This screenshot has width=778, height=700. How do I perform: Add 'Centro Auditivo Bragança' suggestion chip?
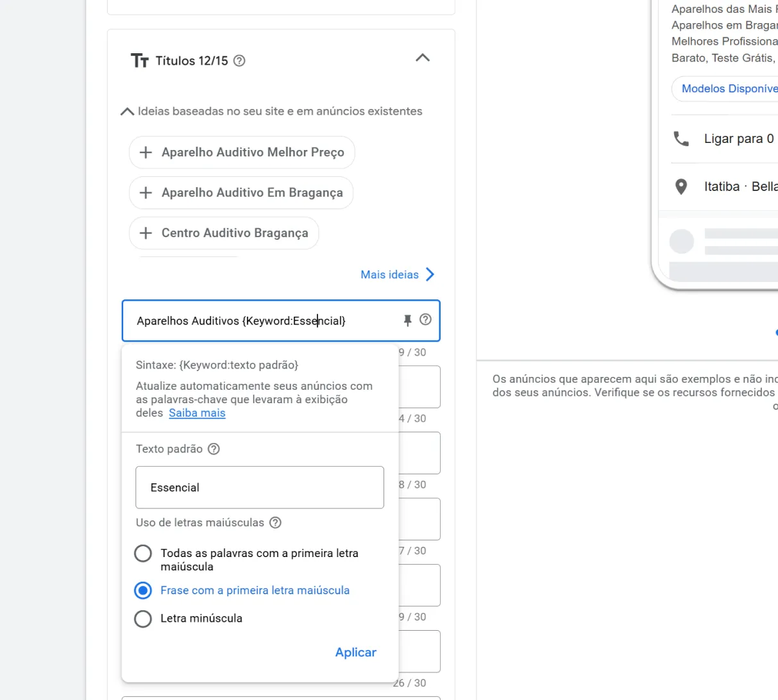[x=224, y=233]
